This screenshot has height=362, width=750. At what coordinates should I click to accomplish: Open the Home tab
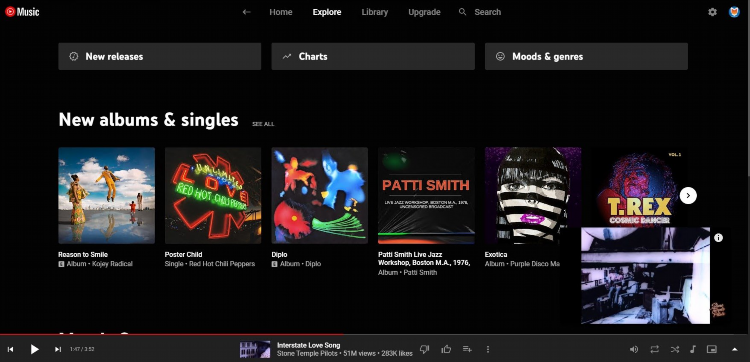coord(281,12)
